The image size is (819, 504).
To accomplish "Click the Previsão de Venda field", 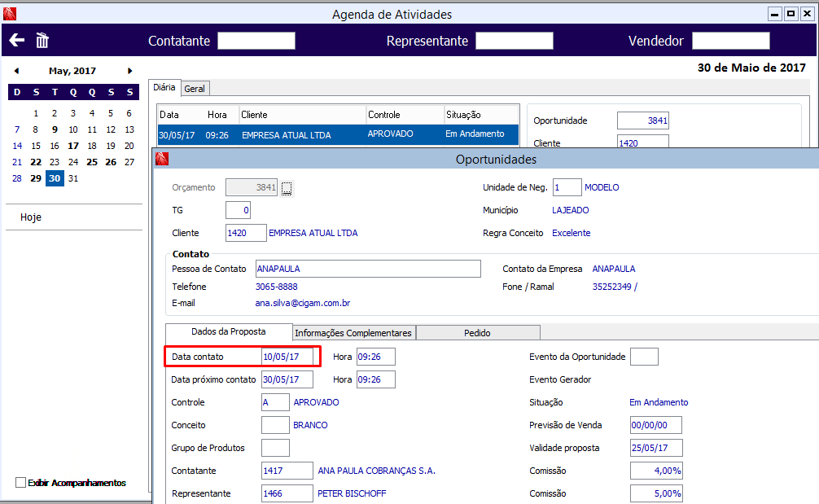I will [656, 425].
